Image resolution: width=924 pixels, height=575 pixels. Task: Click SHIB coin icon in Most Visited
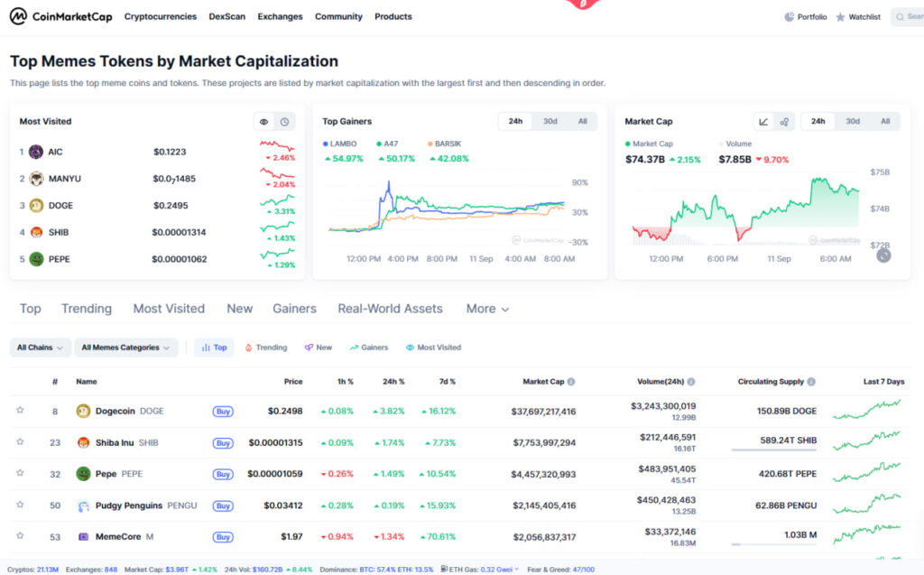(36, 232)
